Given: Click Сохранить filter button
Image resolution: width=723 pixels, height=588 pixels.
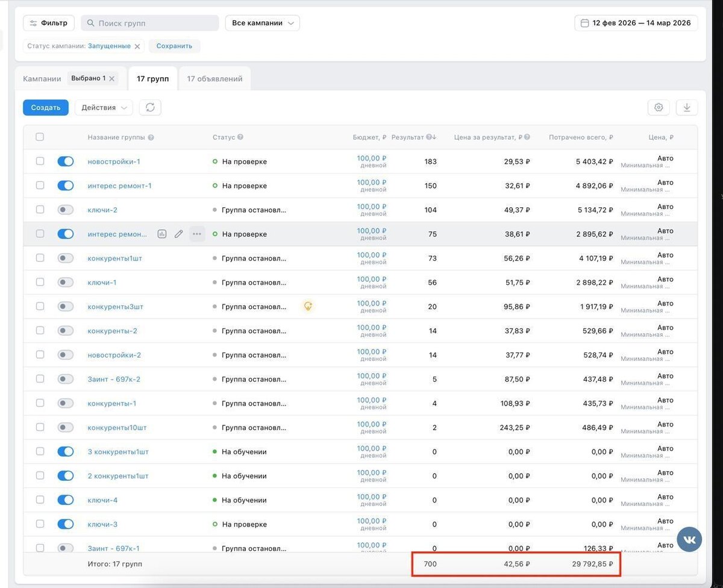Looking at the screenshot, I should pos(175,46).
